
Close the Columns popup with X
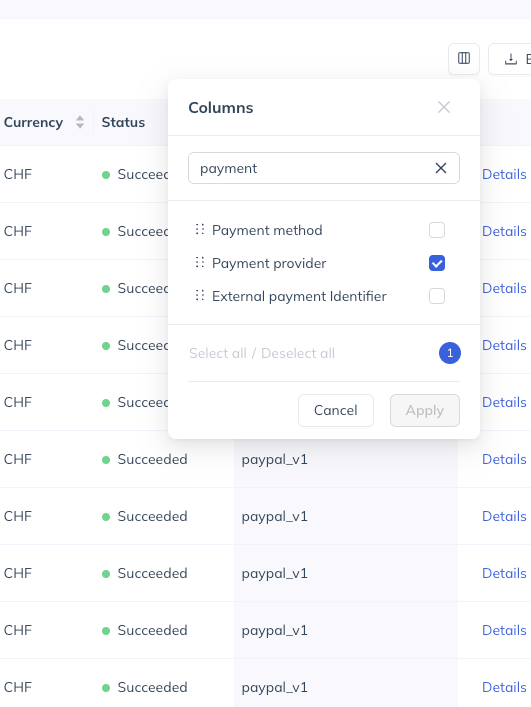point(444,107)
